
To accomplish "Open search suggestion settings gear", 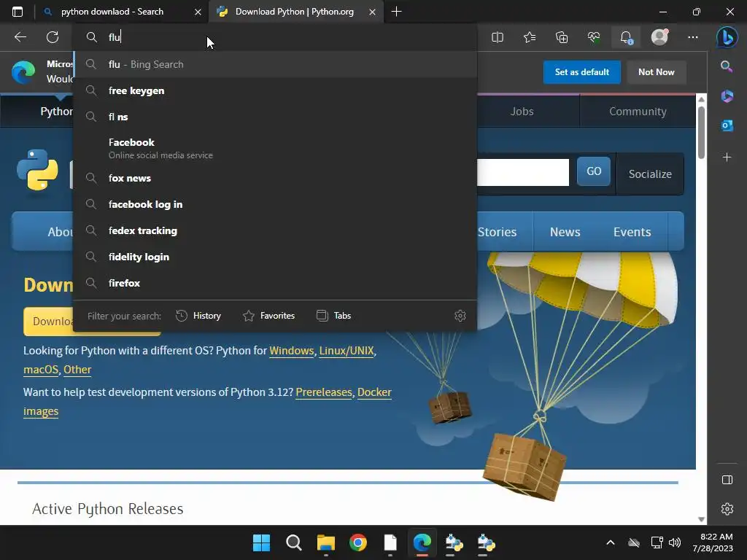I will click(x=460, y=316).
